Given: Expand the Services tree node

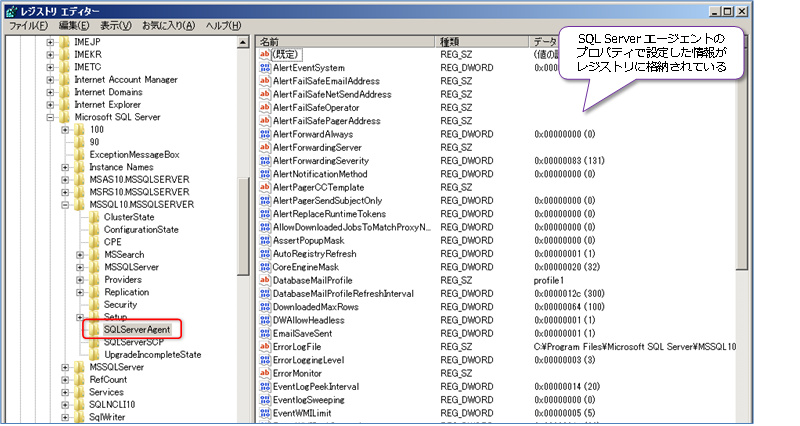Looking at the screenshot, I should click(x=65, y=393).
